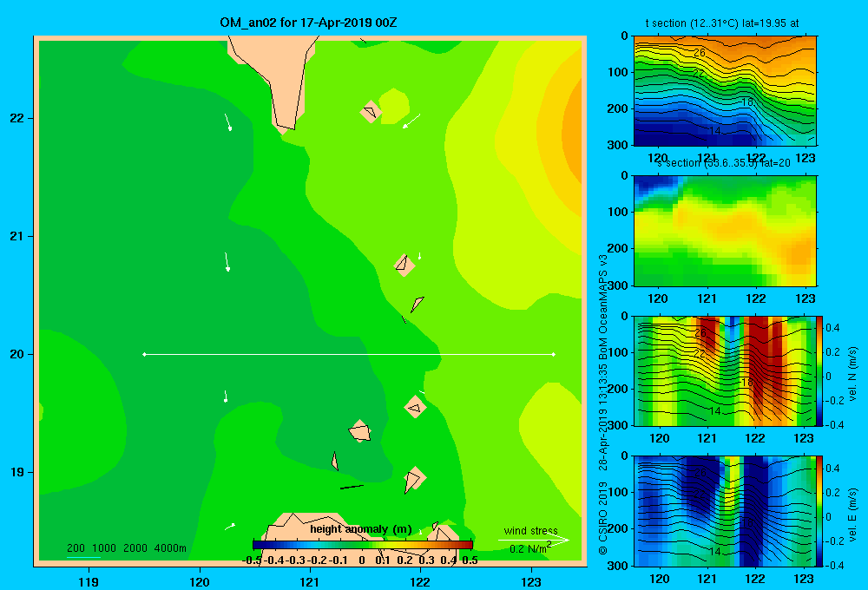Click the CSIRO 2019 BoM OceanMAPS copyright text
The width and height of the screenshot is (868, 590).
[603, 404]
